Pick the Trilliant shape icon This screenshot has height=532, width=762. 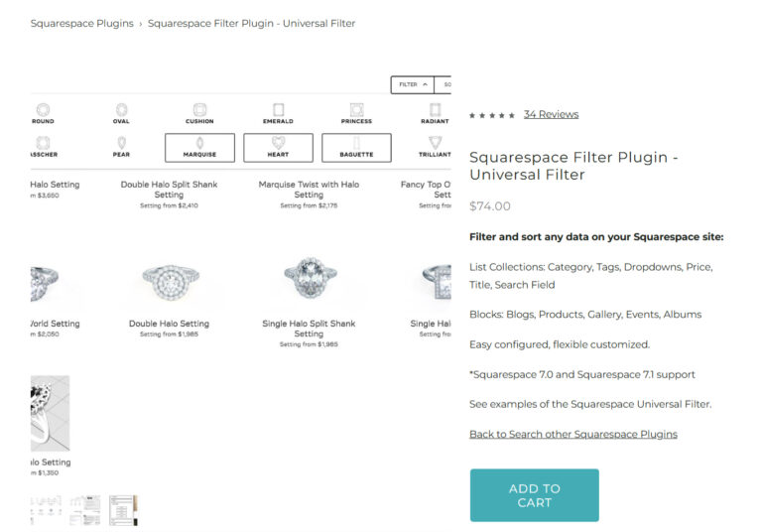coord(435,144)
